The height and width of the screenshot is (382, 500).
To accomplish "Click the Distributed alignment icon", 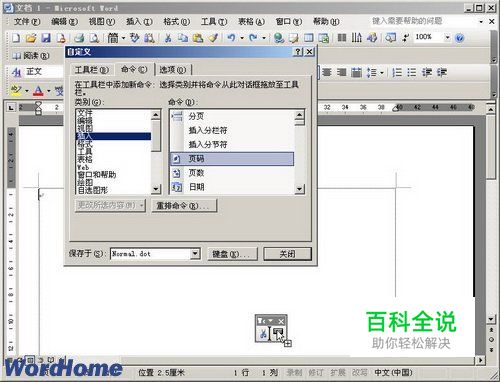I will coord(356,72).
